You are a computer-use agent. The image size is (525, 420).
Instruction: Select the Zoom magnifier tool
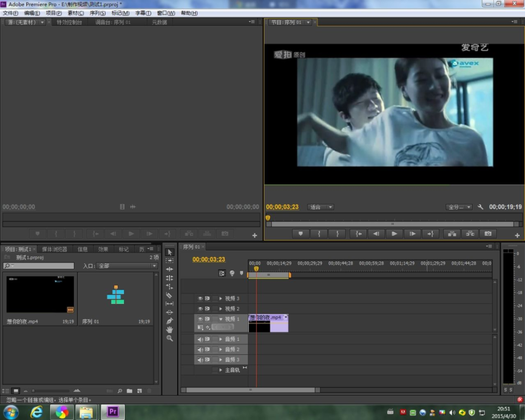coord(169,339)
